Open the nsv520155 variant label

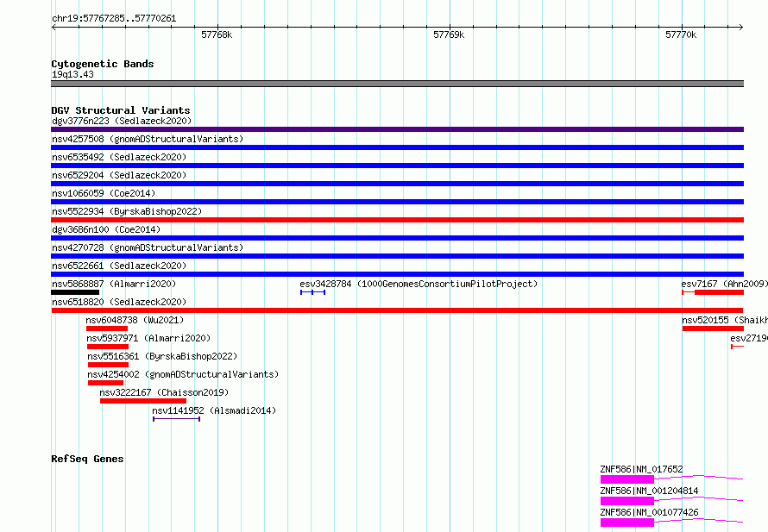coord(724,320)
